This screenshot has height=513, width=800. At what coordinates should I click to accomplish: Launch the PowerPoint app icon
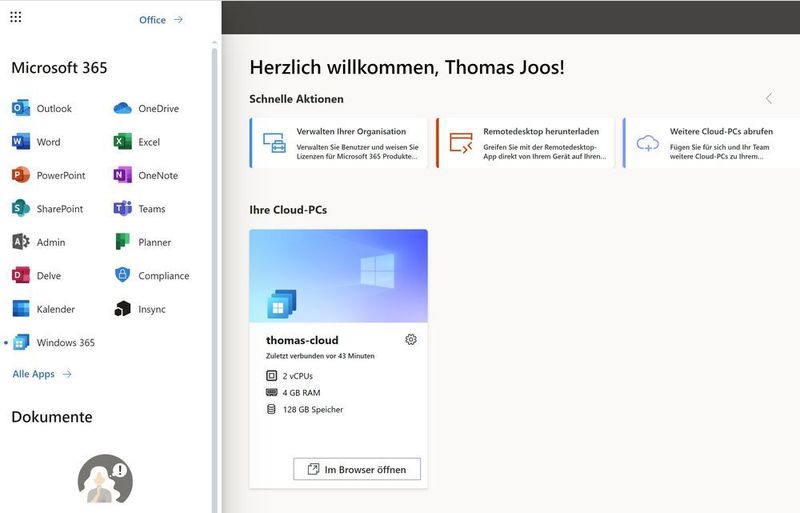[21, 175]
